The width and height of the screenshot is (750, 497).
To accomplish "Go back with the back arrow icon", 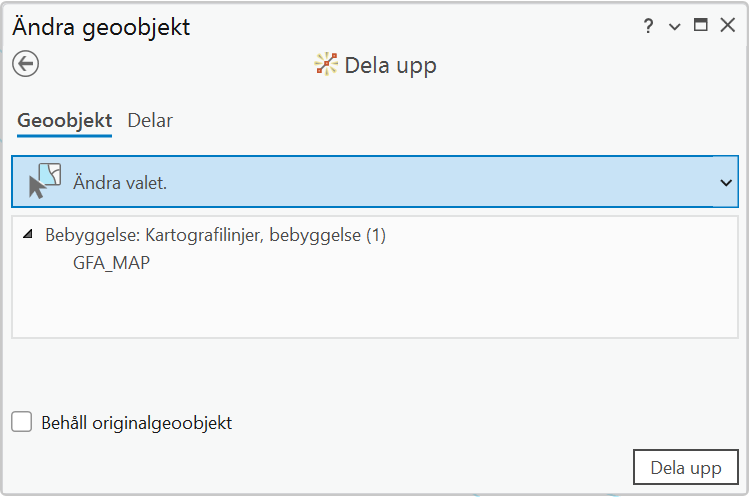I will pos(25,64).
